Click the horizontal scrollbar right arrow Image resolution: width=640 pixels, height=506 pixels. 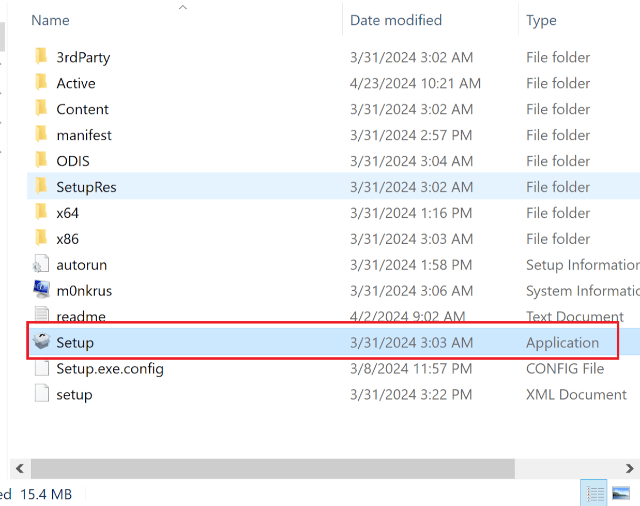(630, 468)
